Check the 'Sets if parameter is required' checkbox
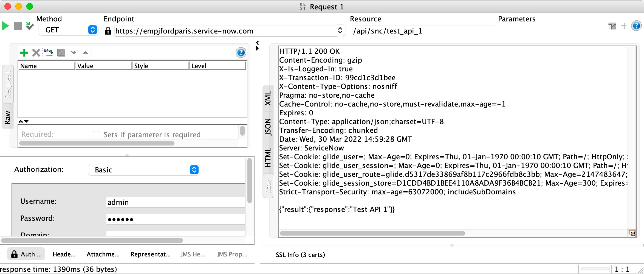Screen dimensions: 644x274 (97, 135)
